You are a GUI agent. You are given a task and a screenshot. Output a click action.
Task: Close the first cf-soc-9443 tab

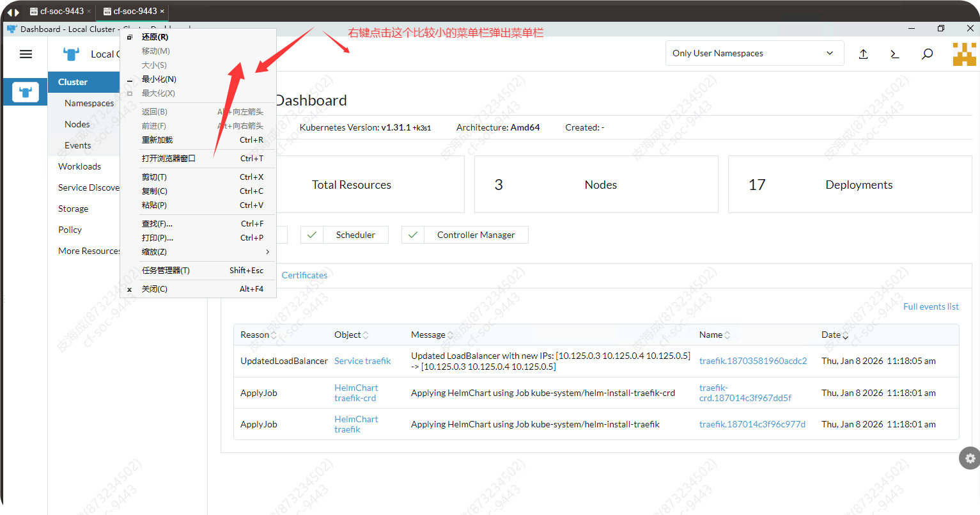click(89, 11)
